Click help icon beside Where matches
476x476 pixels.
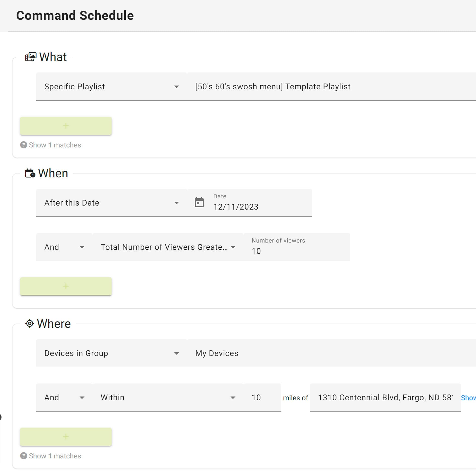(24, 456)
